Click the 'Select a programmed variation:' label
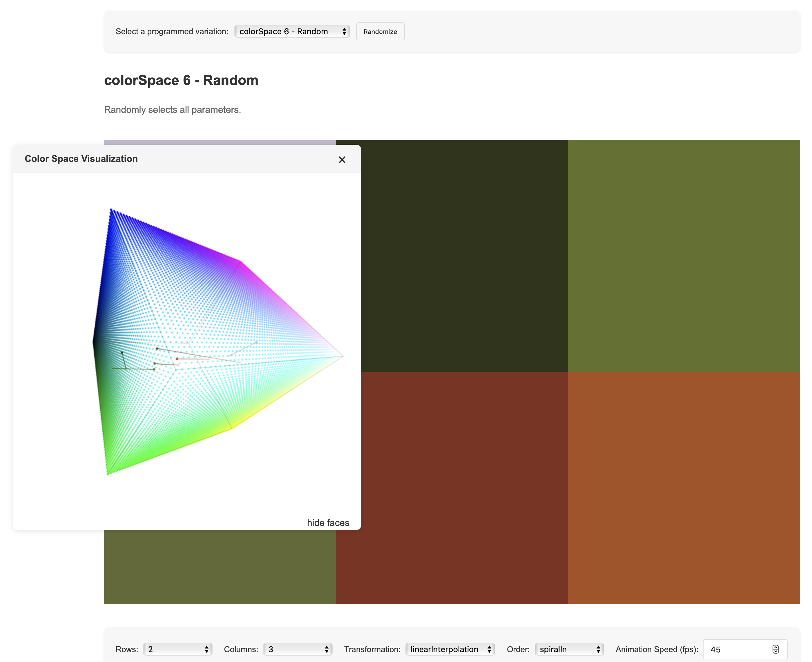This screenshot has height=662, width=812. click(172, 31)
